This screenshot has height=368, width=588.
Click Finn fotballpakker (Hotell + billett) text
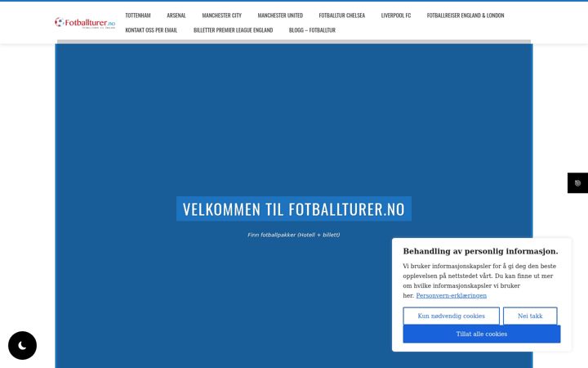[x=294, y=235]
